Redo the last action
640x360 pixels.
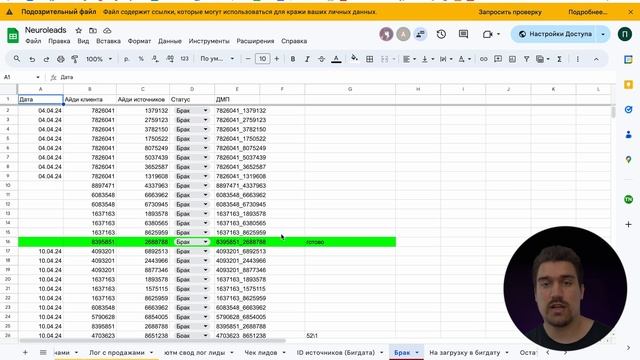pos(46,59)
